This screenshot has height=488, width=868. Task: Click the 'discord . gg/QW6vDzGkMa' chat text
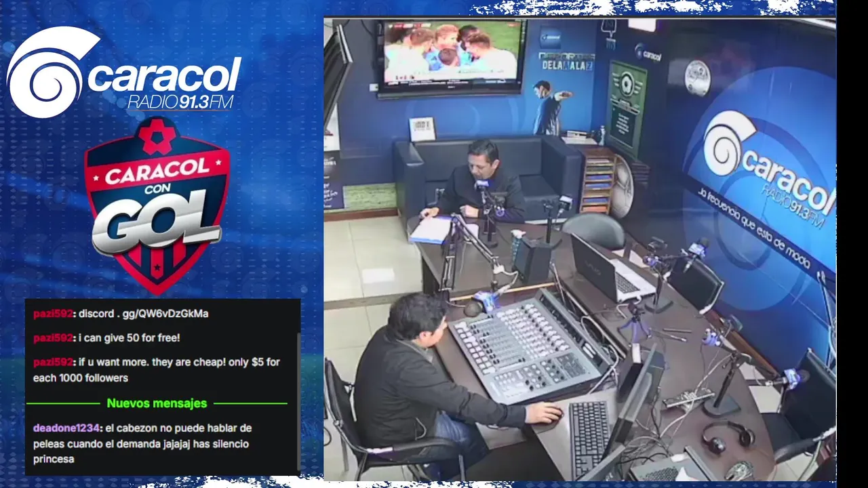144,314
